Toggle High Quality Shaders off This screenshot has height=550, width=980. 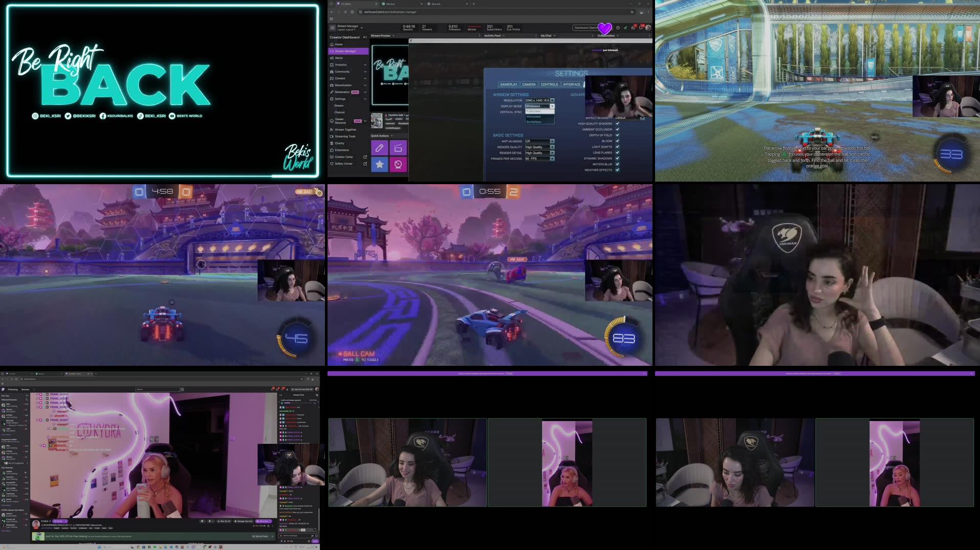click(618, 123)
